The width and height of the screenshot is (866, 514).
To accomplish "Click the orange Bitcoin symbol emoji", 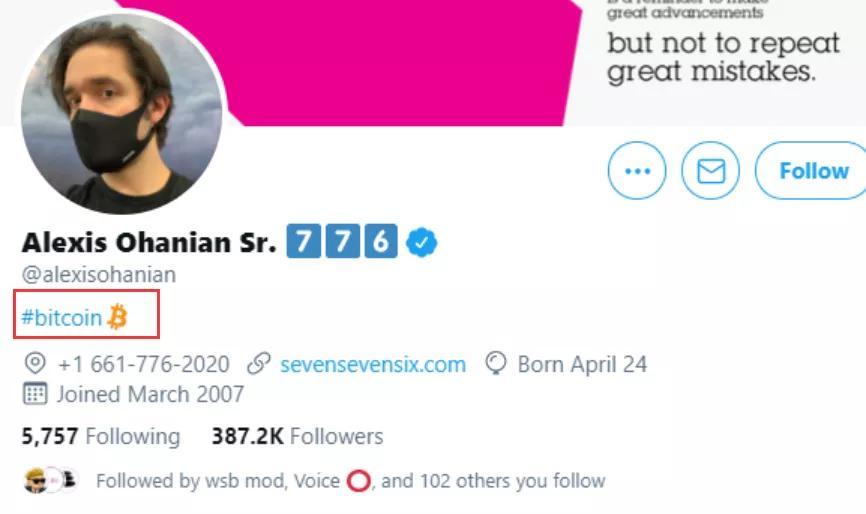I will point(117,318).
